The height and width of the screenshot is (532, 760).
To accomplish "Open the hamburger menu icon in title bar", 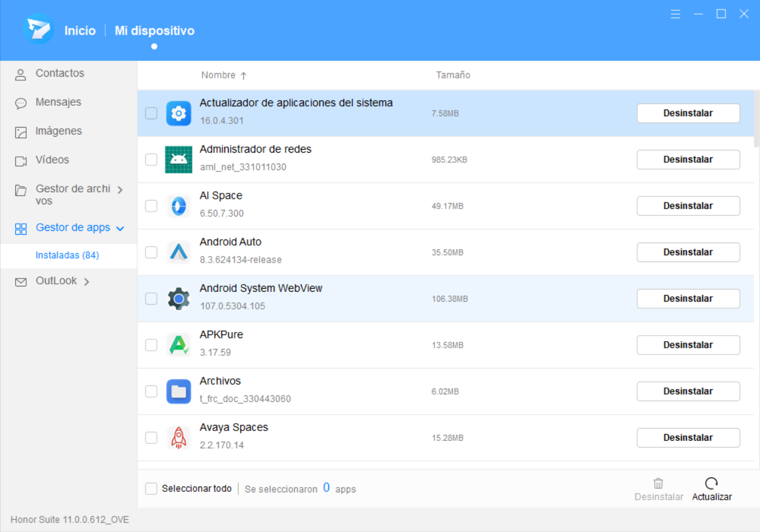I will pyautogui.click(x=675, y=14).
